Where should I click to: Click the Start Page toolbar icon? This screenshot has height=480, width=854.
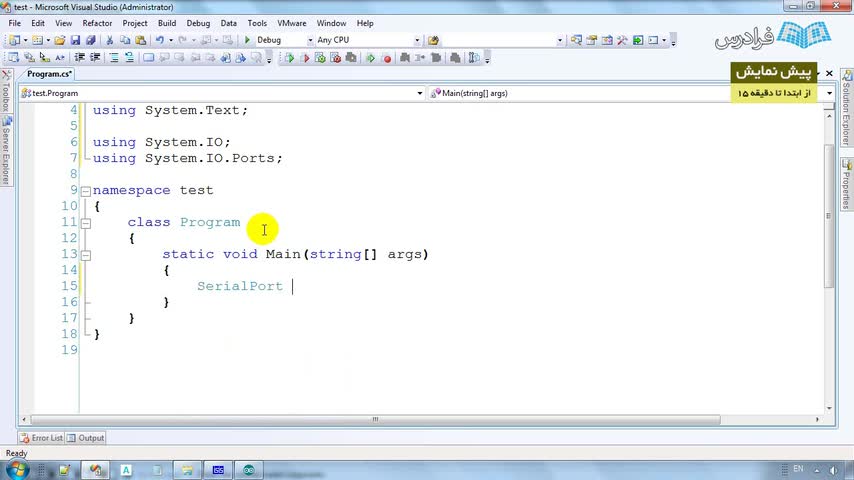[638, 40]
